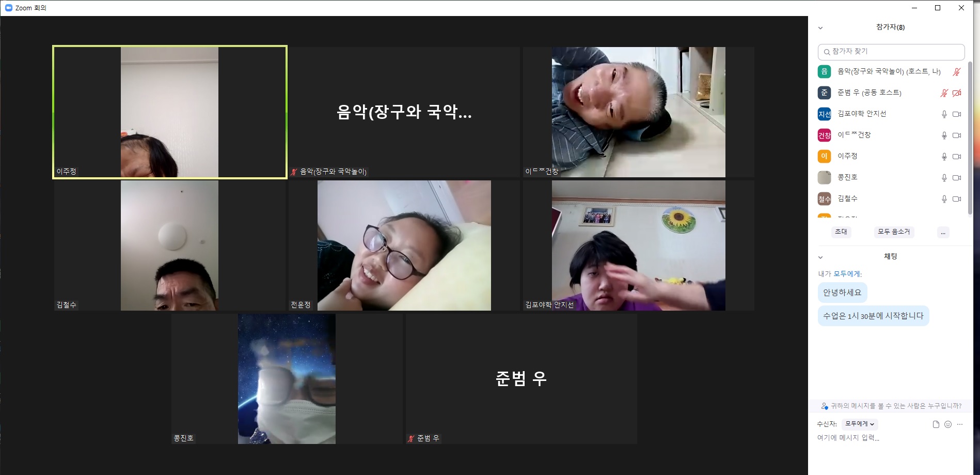The height and width of the screenshot is (475, 980).
Task: Select 전윤정's video tile
Action: click(x=404, y=246)
